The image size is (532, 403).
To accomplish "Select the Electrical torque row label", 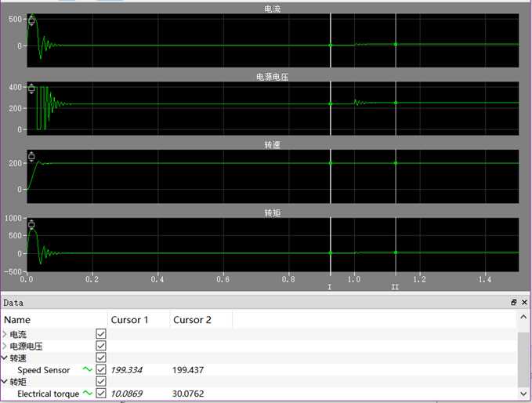I will pyautogui.click(x=48, y=394).
